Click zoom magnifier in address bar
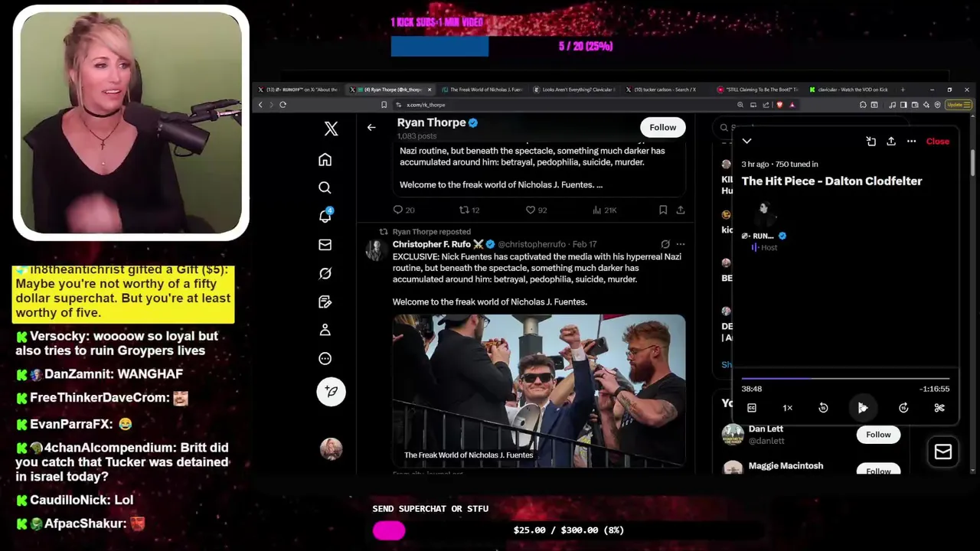The image size is (980, 551). tap(740, 105)
